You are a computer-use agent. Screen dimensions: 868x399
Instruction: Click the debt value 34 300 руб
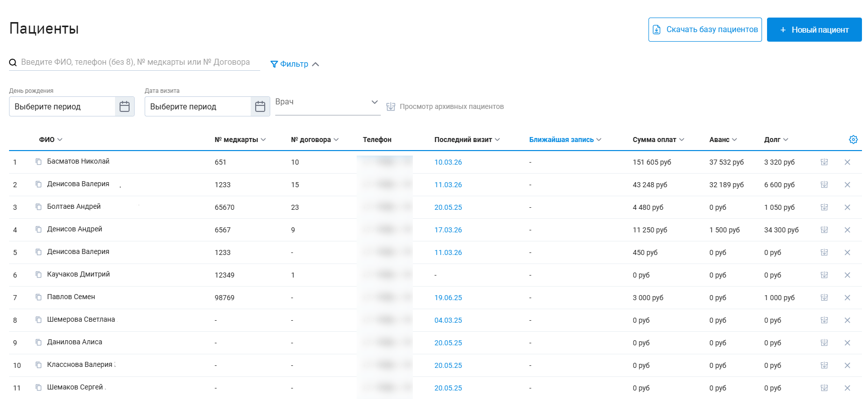click(x=781, y=230)
